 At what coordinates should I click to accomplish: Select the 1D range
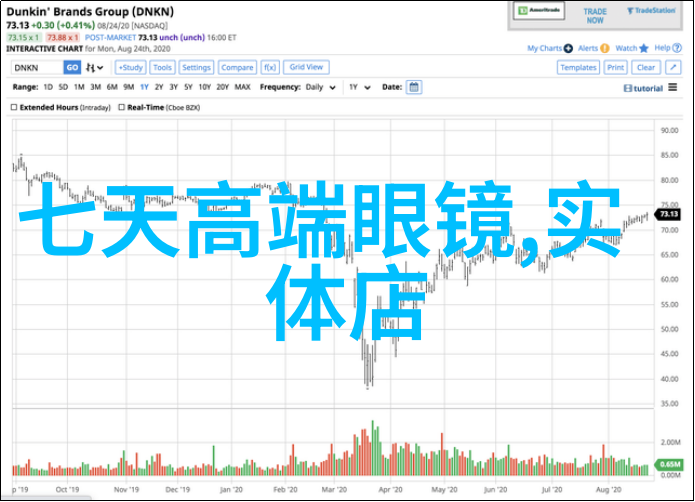(x=48, y=87)
